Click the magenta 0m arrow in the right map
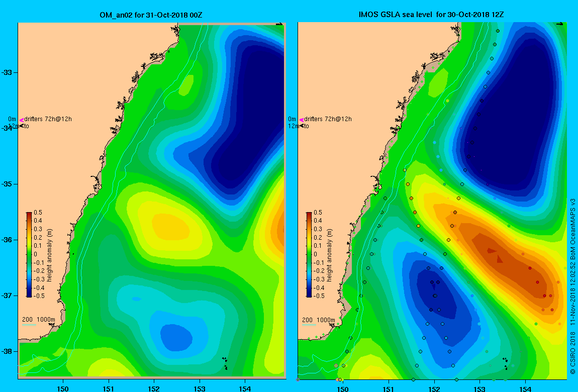 [302, 120]
